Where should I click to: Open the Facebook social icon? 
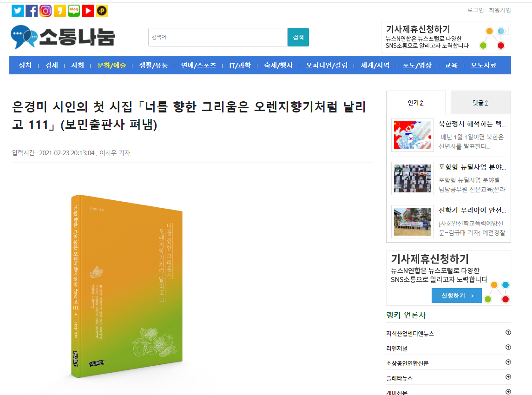[32, 11]
